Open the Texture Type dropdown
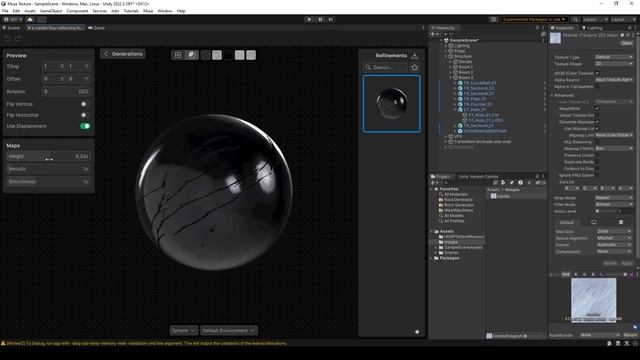640x360 pixels. (x=614, y=57)
